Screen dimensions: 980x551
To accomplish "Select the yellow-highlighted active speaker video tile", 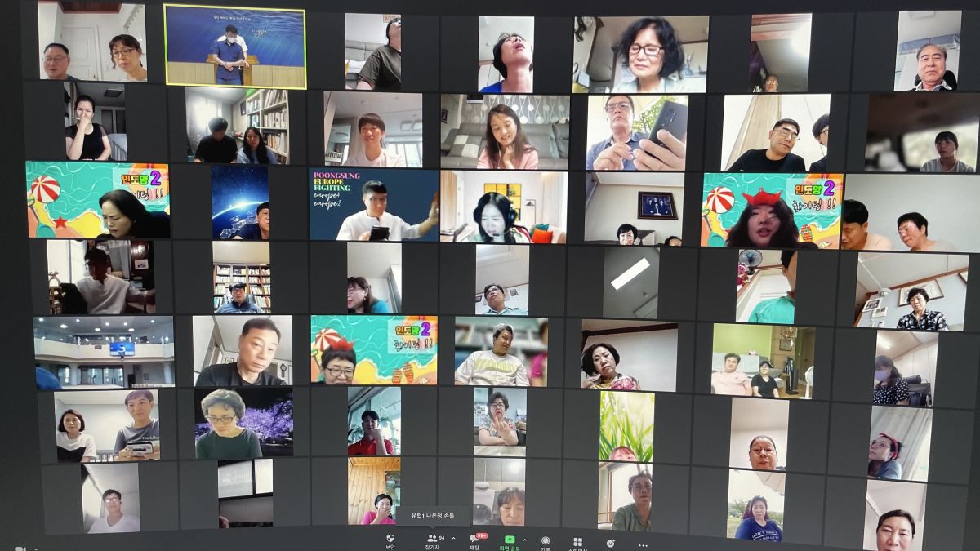I will pyautogui.click(x=234, y=47).
